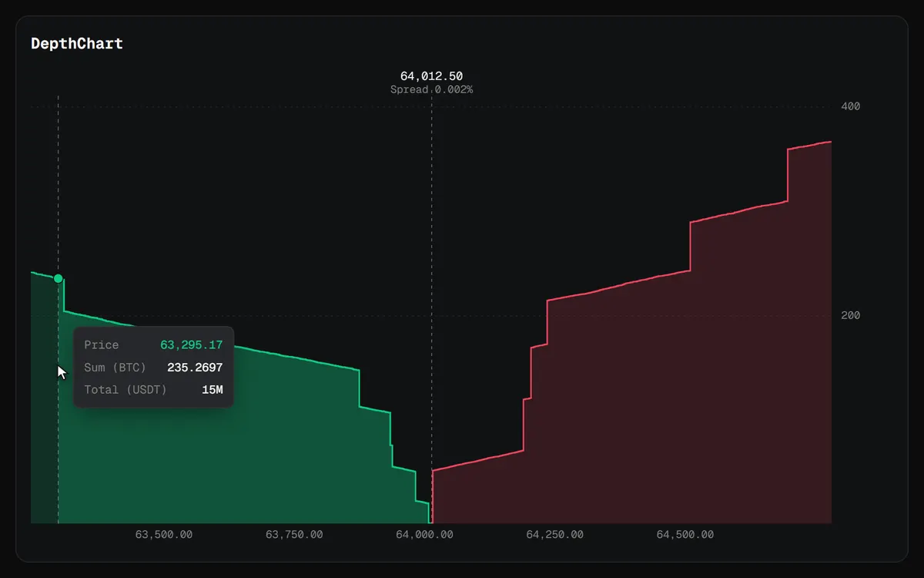Click the tooltip Price label

click(102, 345)
